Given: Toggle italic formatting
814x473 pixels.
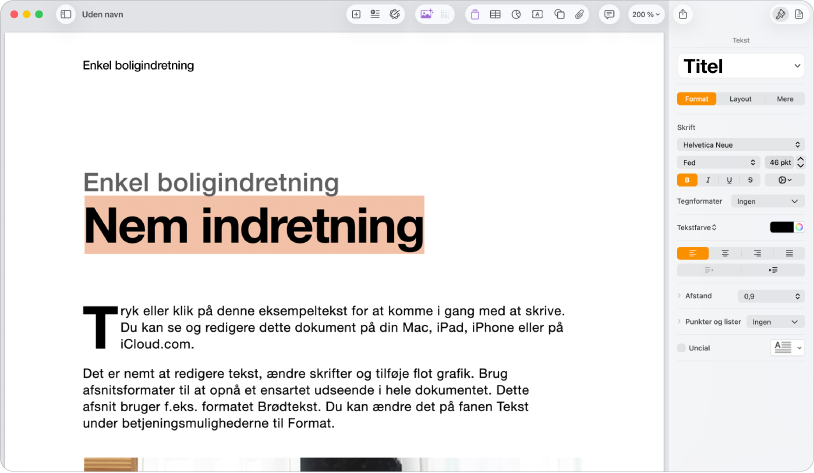Looking at the screenshot, I should coord(708,180).
